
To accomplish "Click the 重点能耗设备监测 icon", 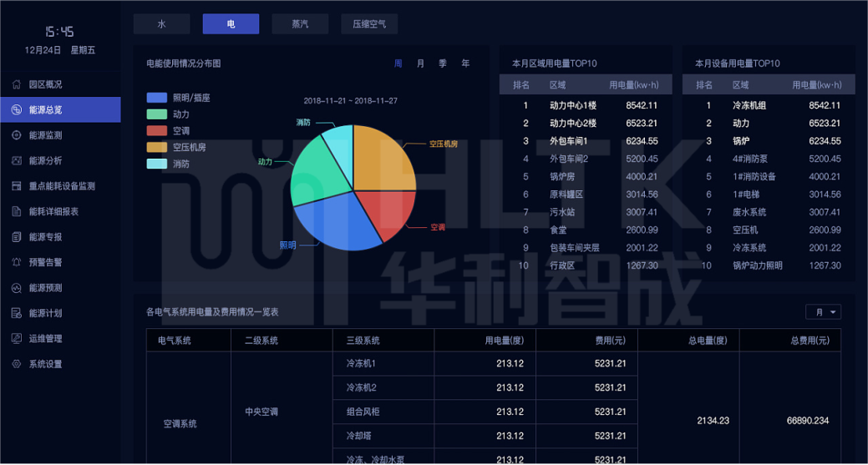I will [17, 186].
